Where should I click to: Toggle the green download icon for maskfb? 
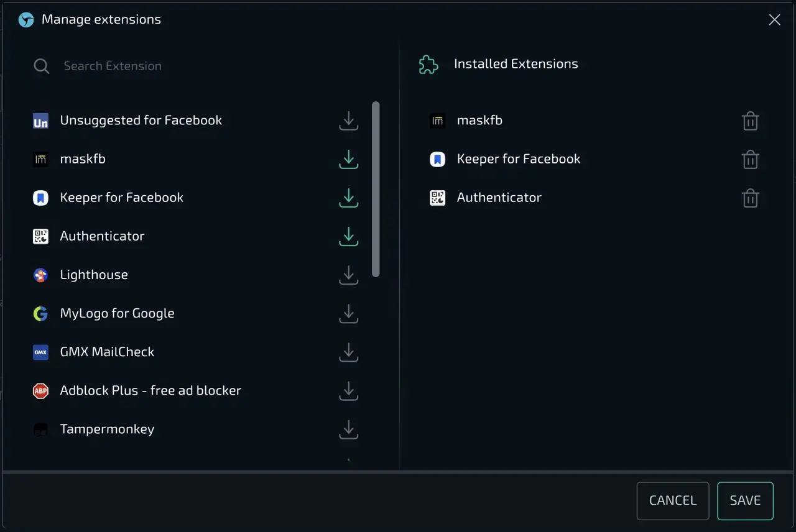pyautogui.click(x=348, y=159)
